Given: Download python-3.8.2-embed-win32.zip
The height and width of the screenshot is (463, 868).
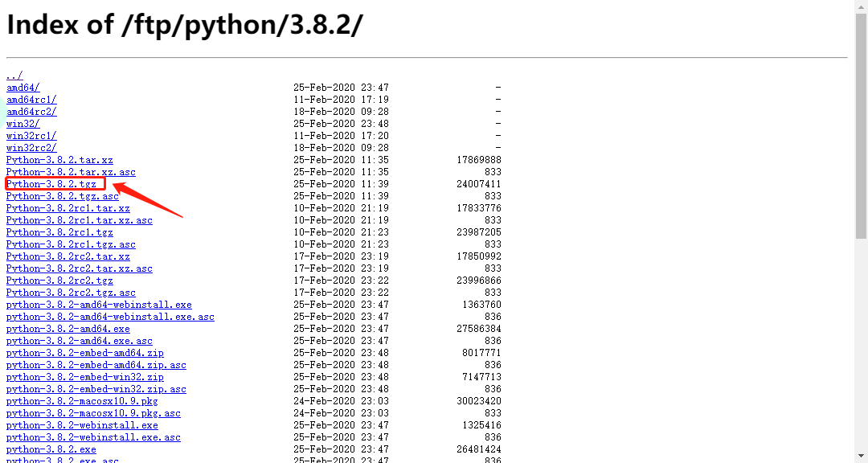Looking at the screenshot, I should point(85,377).
